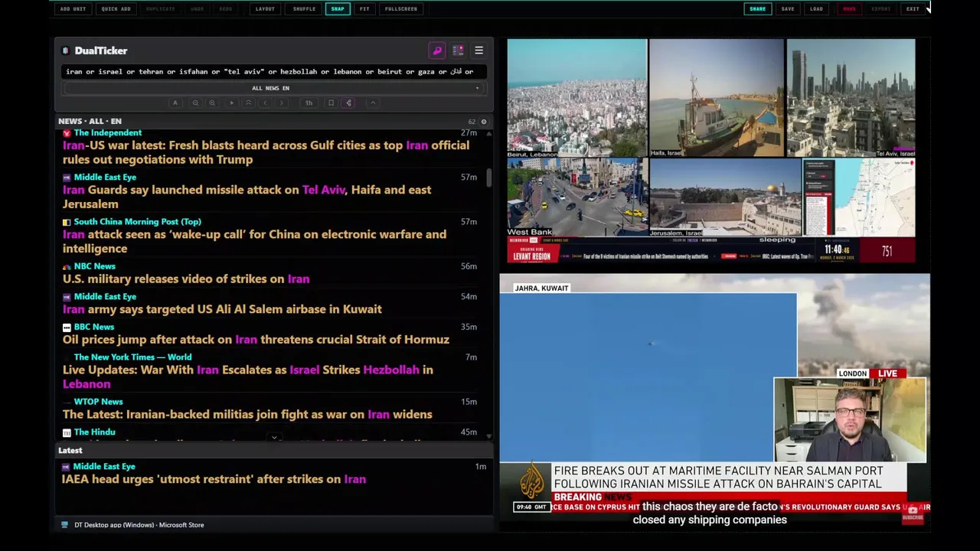Open the settings gear beside the 62 count
The width and height of the screenshot is (980, 551).
483,122
